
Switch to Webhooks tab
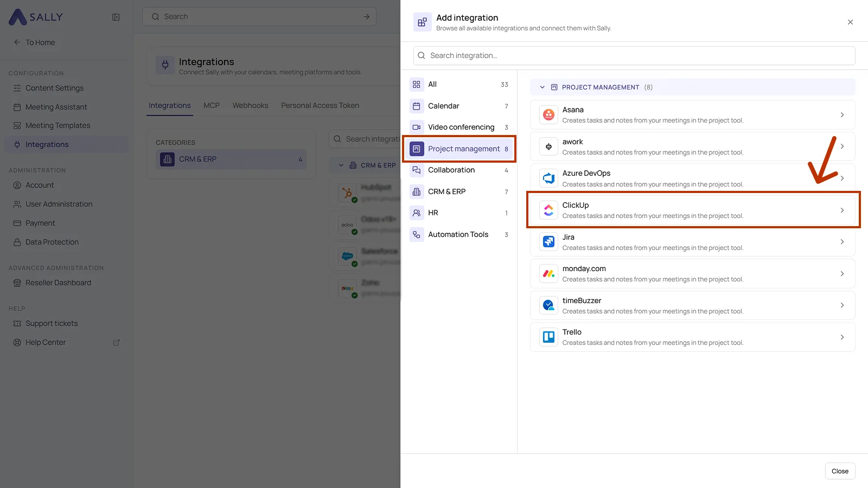(250, 105)
